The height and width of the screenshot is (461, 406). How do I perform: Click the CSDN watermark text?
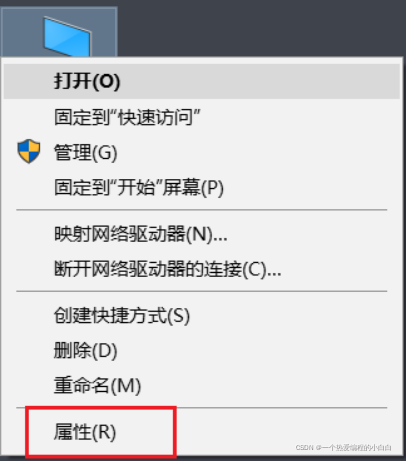[x=343, y=447]
